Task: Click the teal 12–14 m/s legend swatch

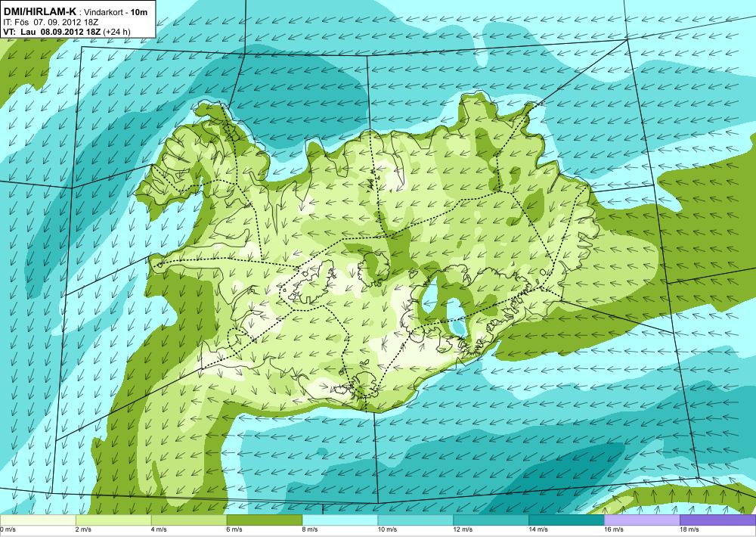Action: click(x=491, y=520)
